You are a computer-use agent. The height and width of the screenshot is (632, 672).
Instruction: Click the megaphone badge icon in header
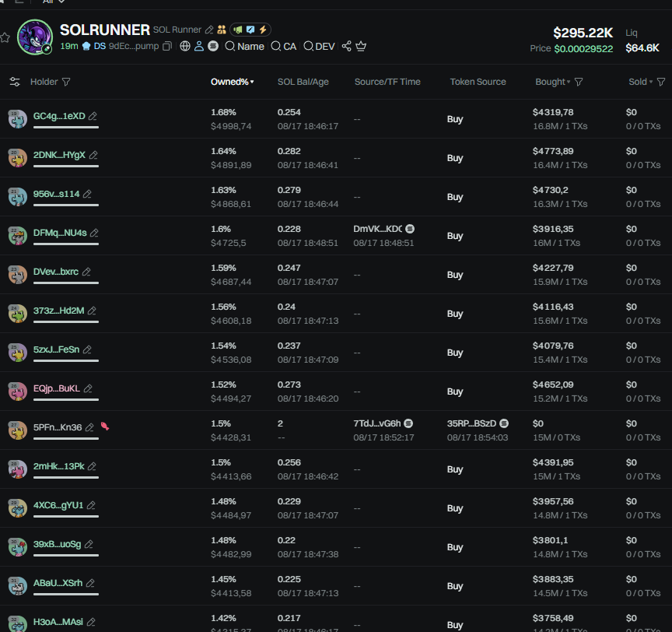[x=238, y=30]
